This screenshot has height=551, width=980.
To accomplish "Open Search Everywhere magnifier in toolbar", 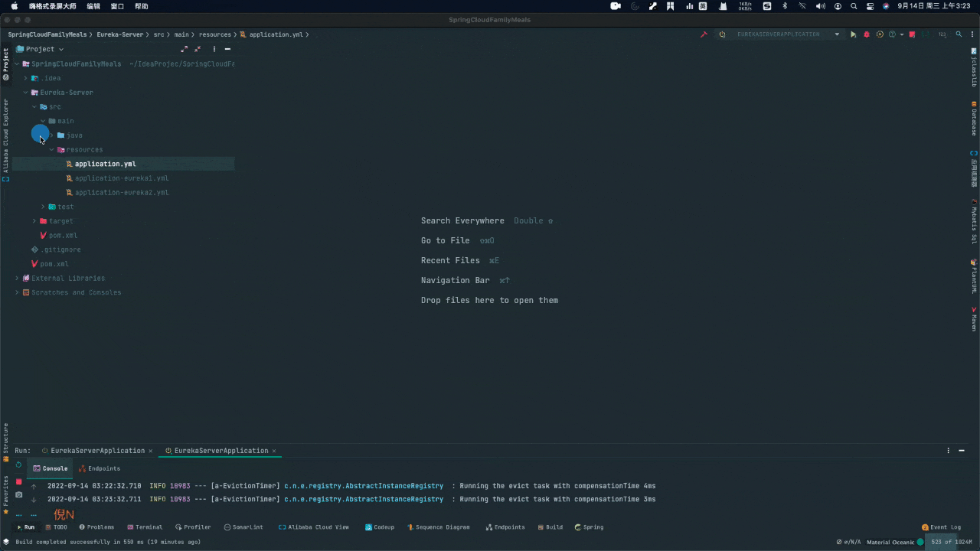I will [x=959, y=34].
